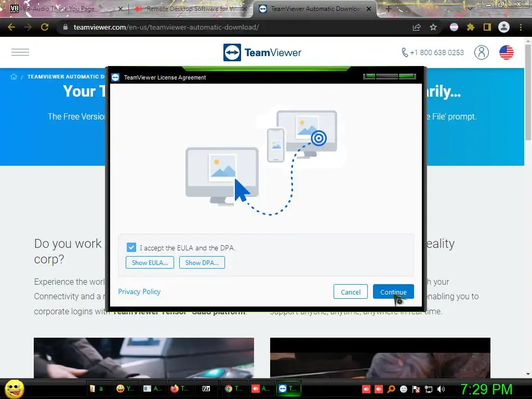The image size is (532, 399).
Task: Click the TeamViewer logo on the website
Action: click(x=262, y=52)
